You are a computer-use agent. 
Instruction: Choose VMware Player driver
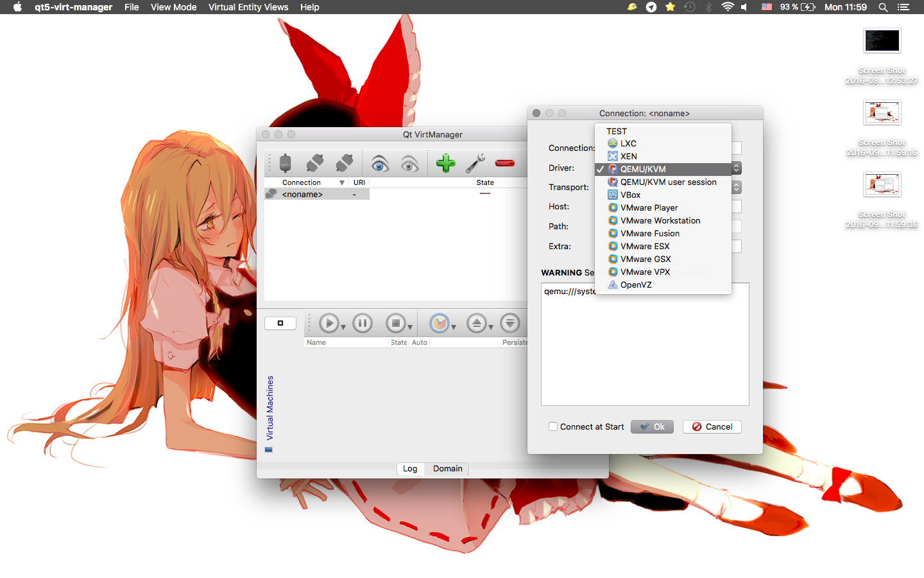663,207
